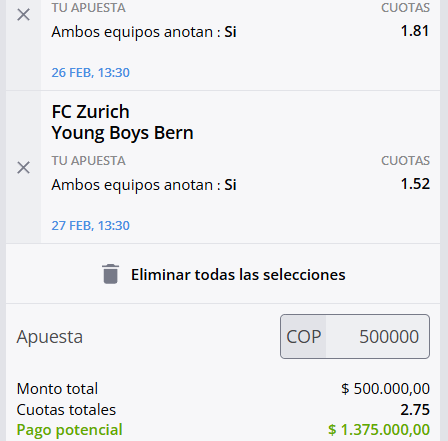The width and height of the screenshot is (448, 441).
Task: Click the Apuesta label
Action: [x=50, y=337]
